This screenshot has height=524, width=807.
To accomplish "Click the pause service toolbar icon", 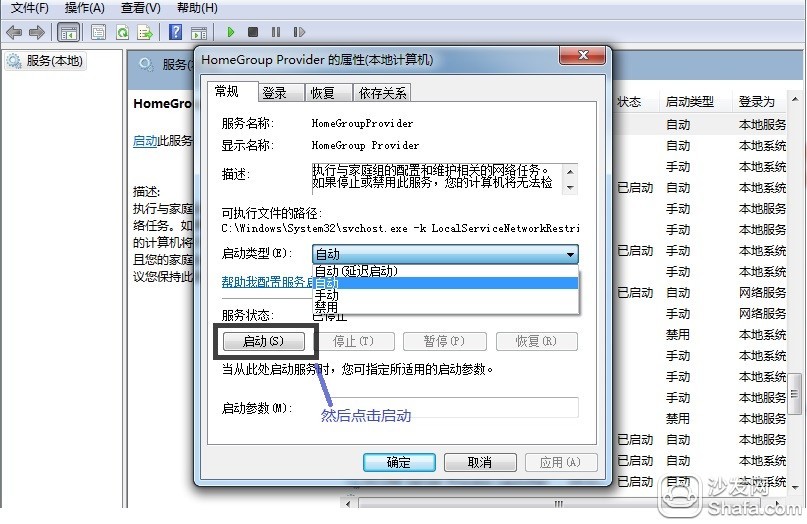I will pos(276,32).
